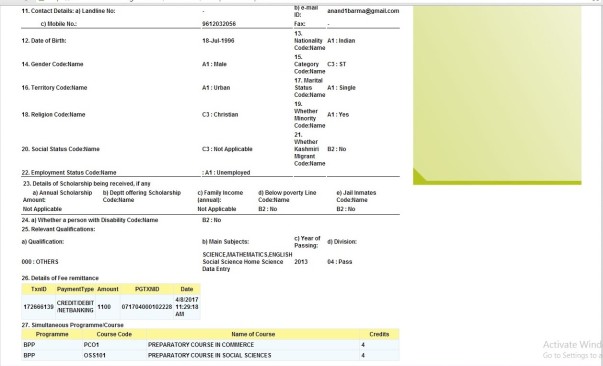The width and height of the screenshot is (603, 366).
Task: Select the mobile number 9612032056
Action: coord(219,24)
